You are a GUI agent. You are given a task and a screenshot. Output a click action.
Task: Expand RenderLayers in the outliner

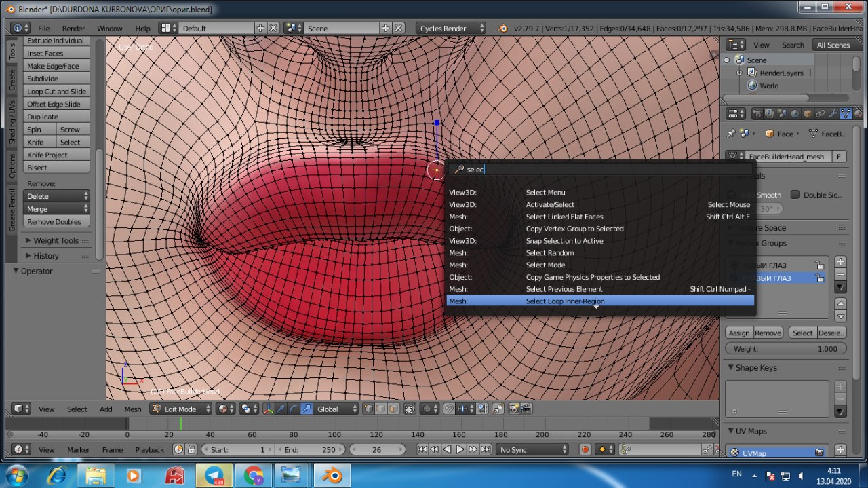tap(739, 73)
